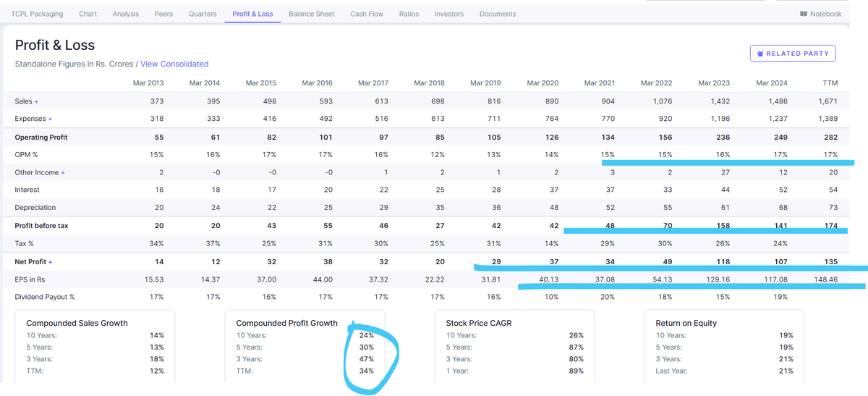Select TTM operating profit 282
868x396 pixels.
click(830, 137)
